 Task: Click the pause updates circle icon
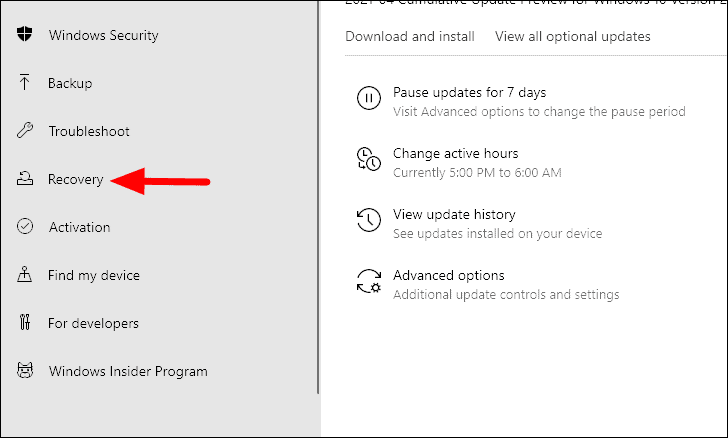(369, 98)
